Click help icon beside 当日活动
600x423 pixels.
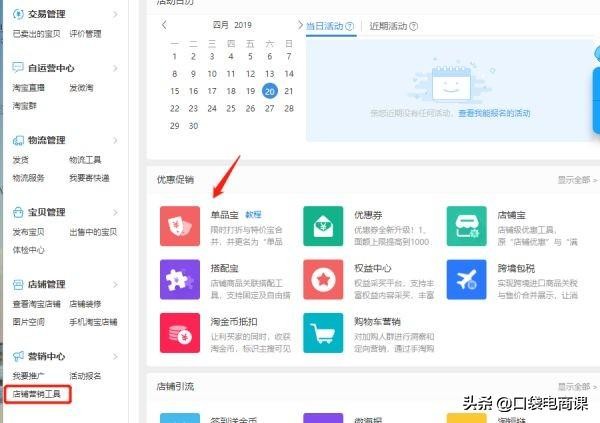click(349, 26)
